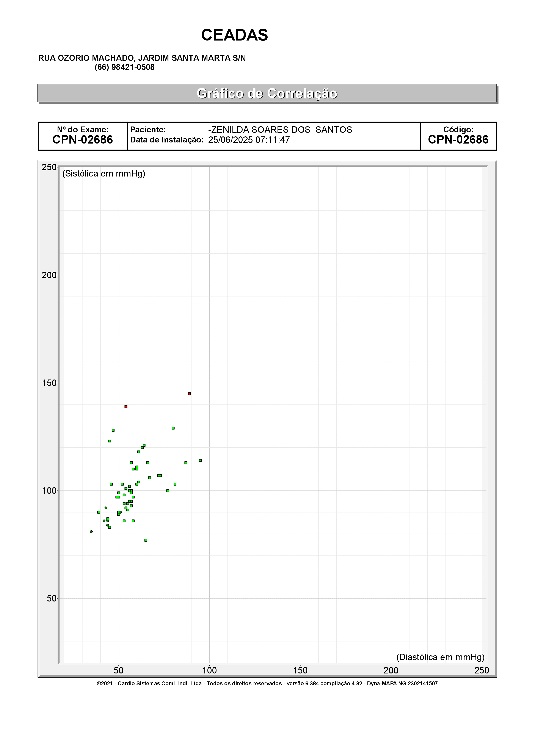This screenshot has height=756, width=535.
Task: Click the Gráfico de Correlação header banner
Action: pos(267,93)
